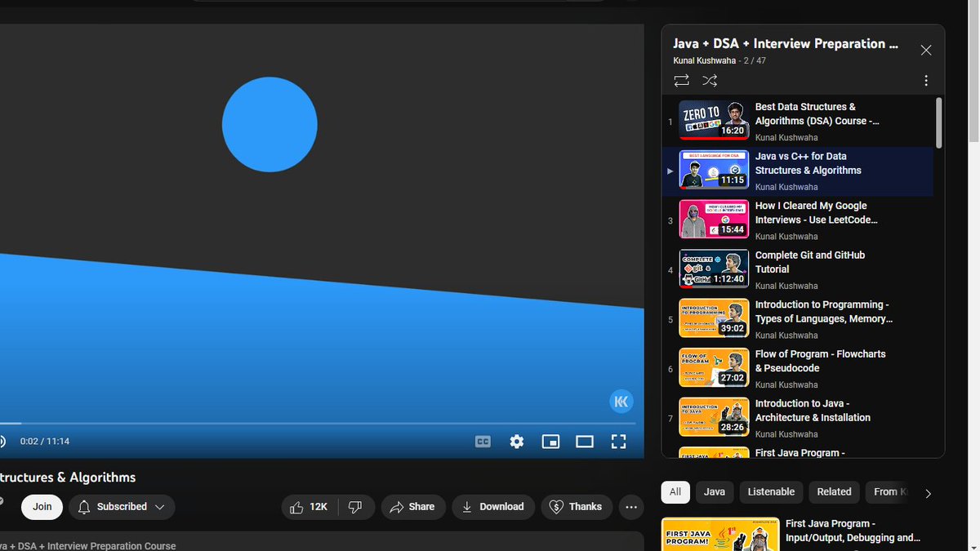Click Kunal Kushwaha in playlist header
Screen dimensions: 980x551
point(704,61)
